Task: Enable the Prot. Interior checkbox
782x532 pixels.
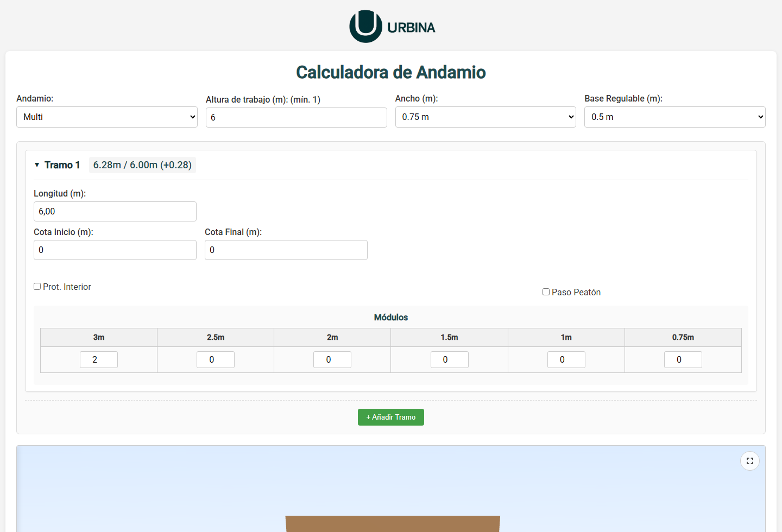Action: click(37, 287)
